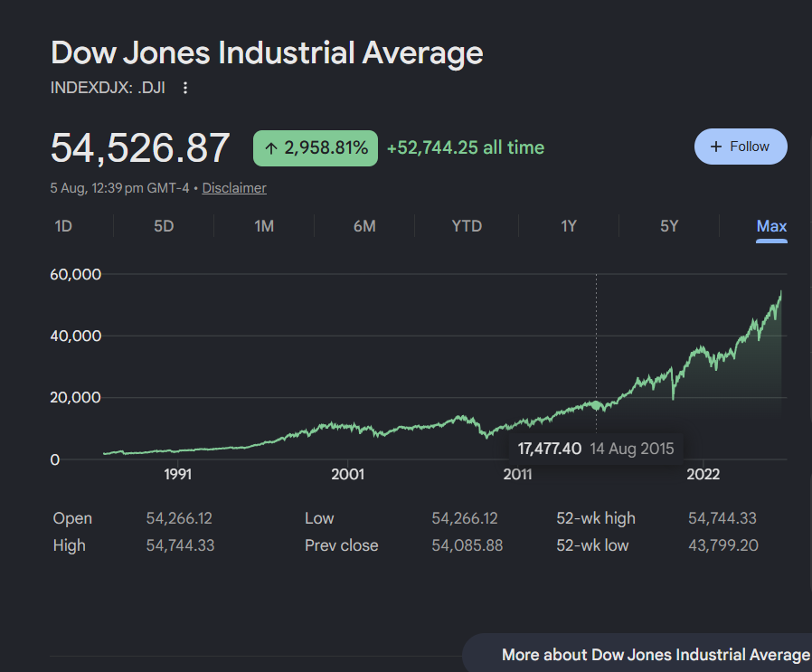Click the 20,000 y-axis label
This screenshot has height=672, width=812.
(x=76, y=397)
